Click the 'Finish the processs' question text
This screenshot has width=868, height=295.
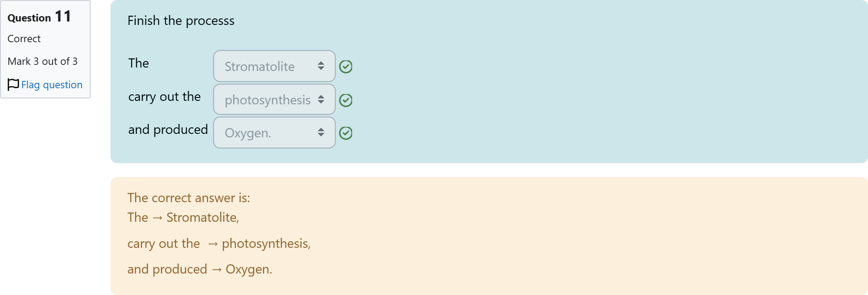[181, 21]
